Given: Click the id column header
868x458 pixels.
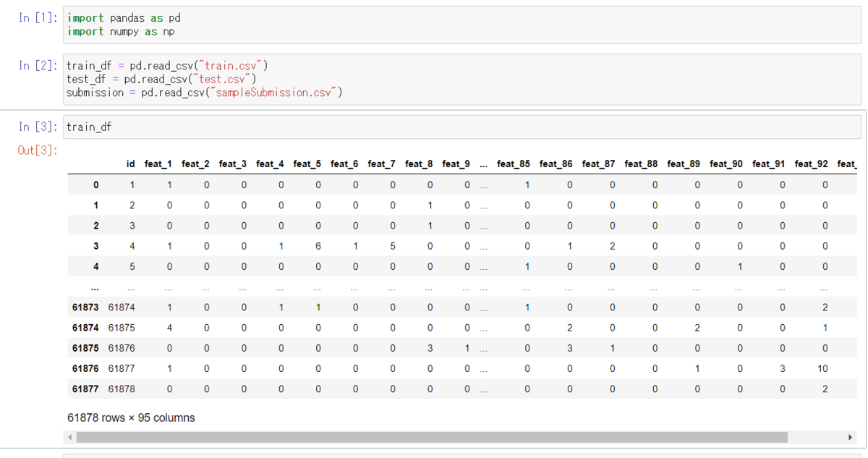Looking at the screenshot, I should [130, 164].
